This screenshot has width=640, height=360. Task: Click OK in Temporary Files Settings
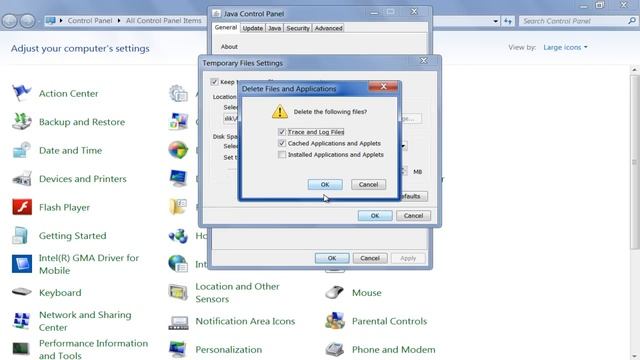(x=375, y=216)
